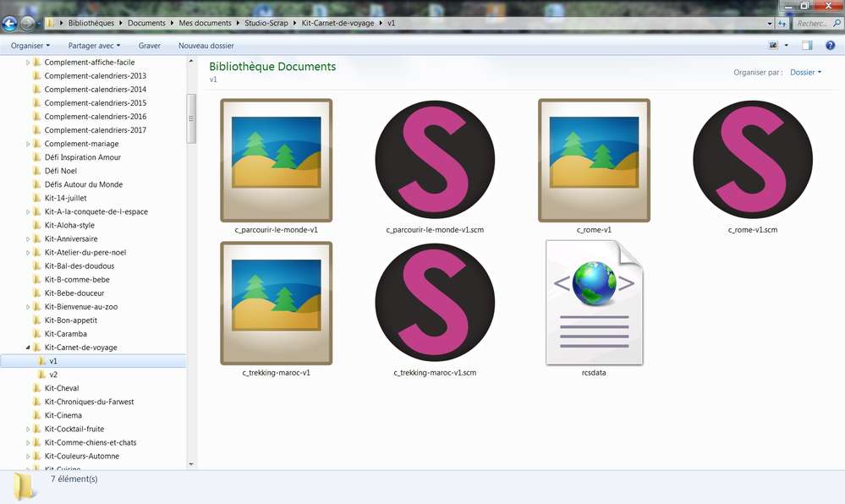Select the c_rome-v1 image thumbnail
This screenshot has width=845, height=504.
[x=594, y=161]
